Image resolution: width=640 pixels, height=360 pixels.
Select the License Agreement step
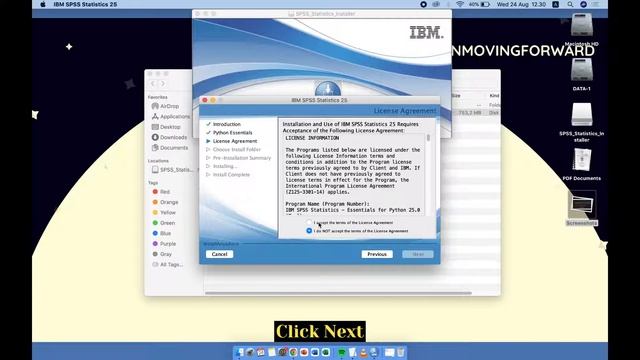235,141
